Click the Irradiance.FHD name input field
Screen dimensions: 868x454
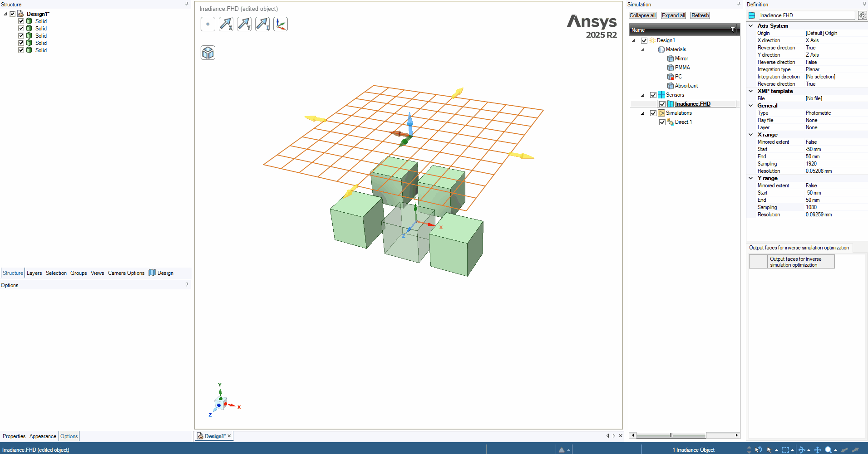[x=806, y=15]
